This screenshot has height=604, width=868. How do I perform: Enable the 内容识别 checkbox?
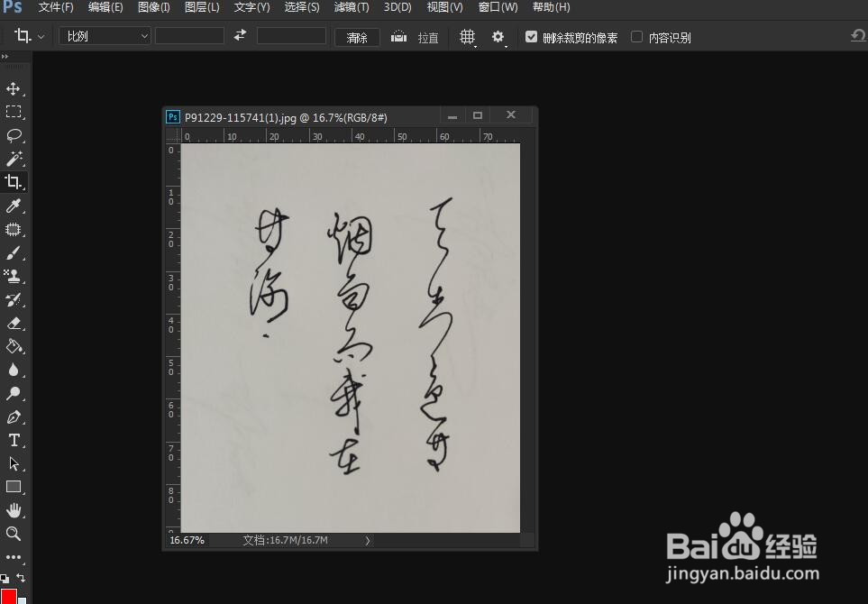(x=638, y=37)
